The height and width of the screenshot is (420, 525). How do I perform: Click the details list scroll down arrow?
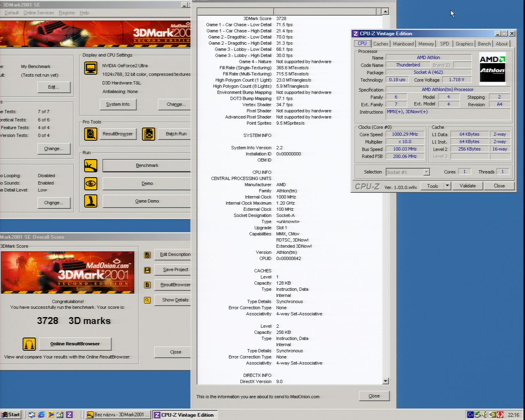(385, 381)
